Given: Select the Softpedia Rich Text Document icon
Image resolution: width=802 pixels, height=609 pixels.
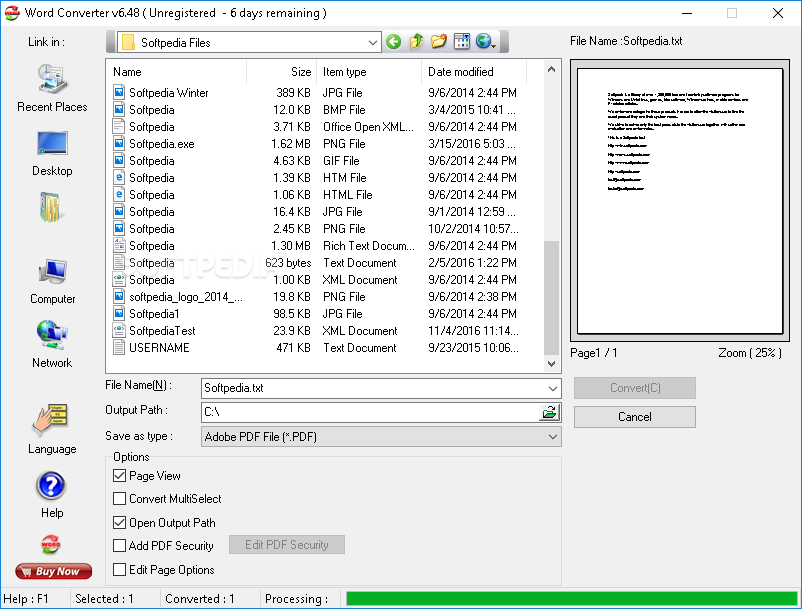Looking at the screenshot, I should pyautogui.click(x=119, y=245).
